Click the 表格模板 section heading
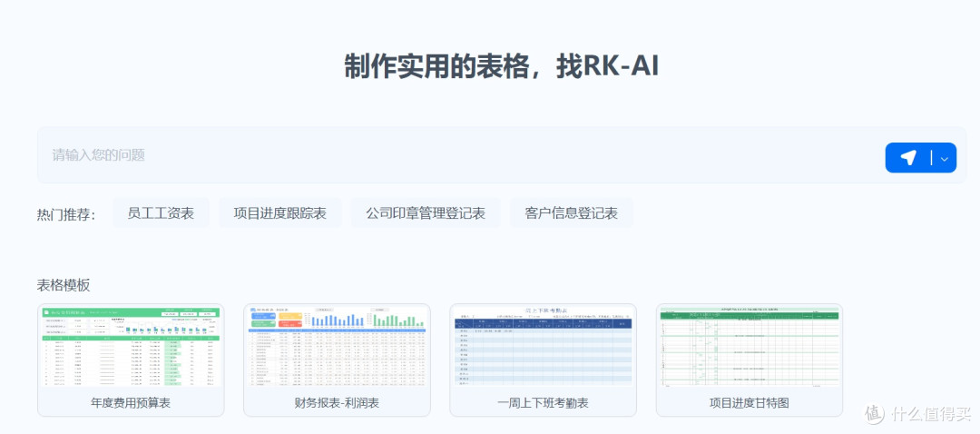The height and width of the screenshot is (434, 980). pos(64,286)
